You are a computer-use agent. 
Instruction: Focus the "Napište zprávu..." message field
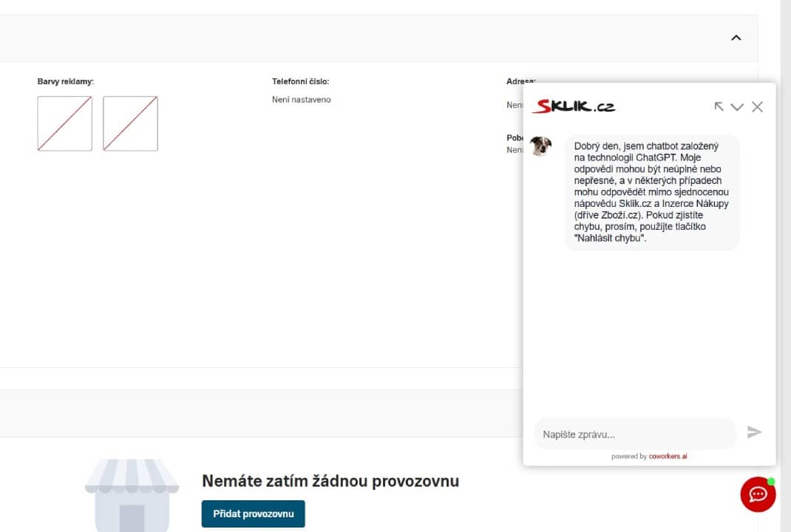point(634,434)
